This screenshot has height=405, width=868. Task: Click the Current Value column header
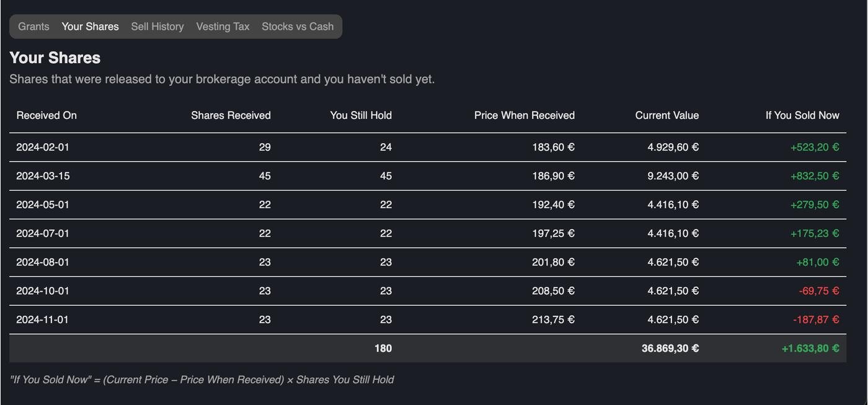pos(666,115)
